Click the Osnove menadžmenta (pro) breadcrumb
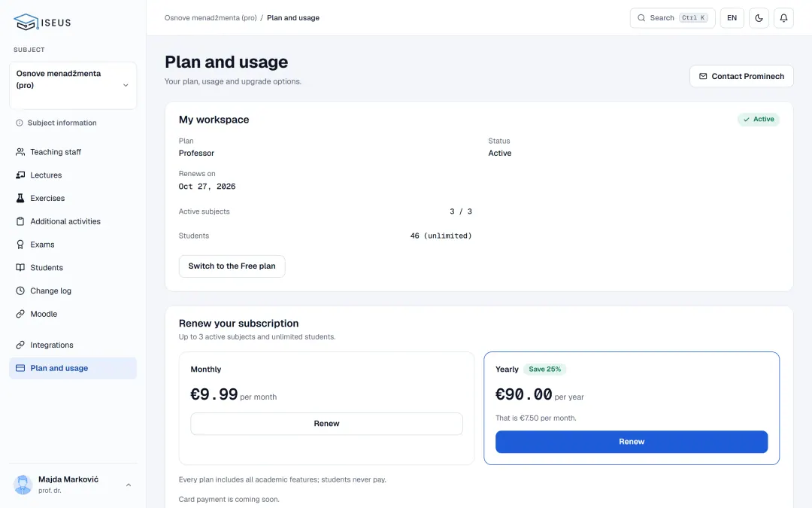This screenshot has height=508, width=812. [211, 18]
